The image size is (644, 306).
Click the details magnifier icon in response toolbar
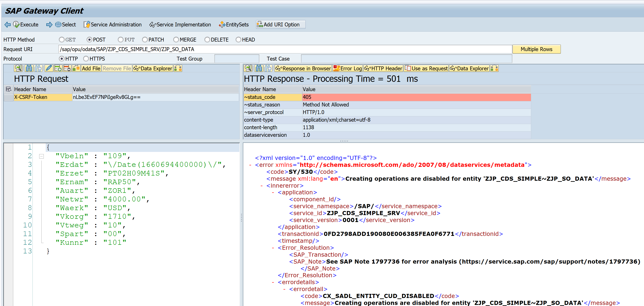tap(248, 68)
